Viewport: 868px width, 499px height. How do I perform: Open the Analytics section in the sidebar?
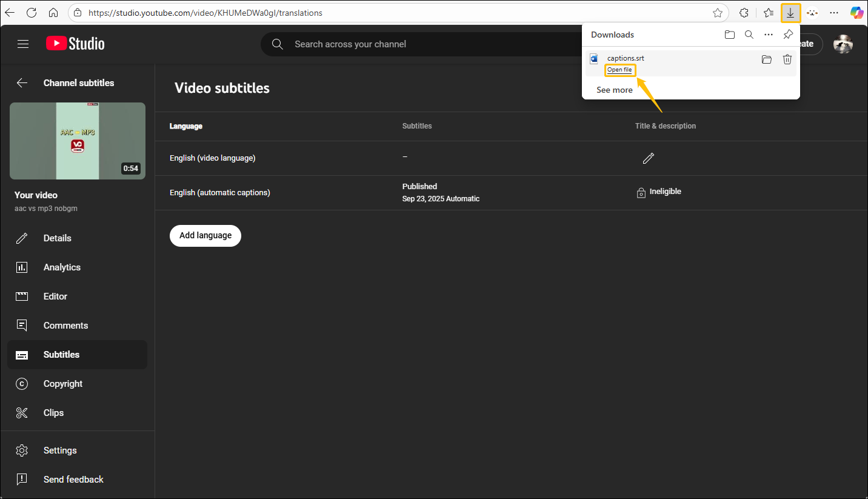[x=62, y=267]
